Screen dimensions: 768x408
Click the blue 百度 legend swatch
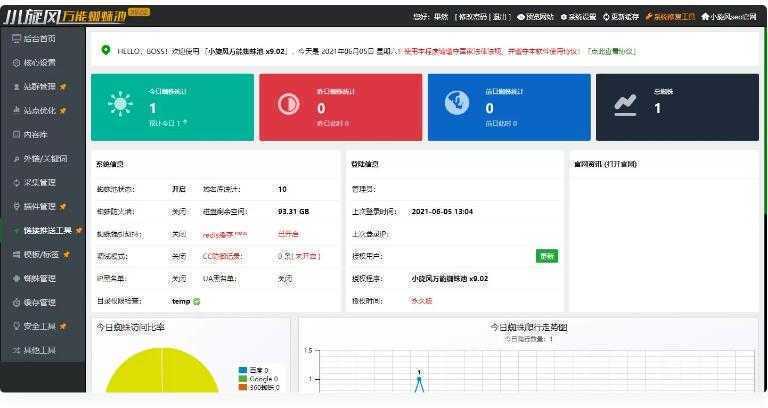242,370
